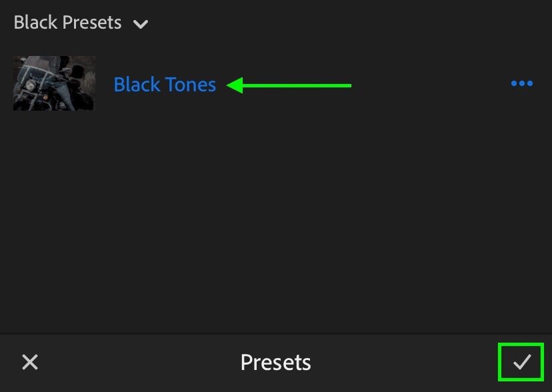Screen dimensions: 552x392
Task: Show more actions for the Black Tones preset
Action: click(x=522, y=83)
